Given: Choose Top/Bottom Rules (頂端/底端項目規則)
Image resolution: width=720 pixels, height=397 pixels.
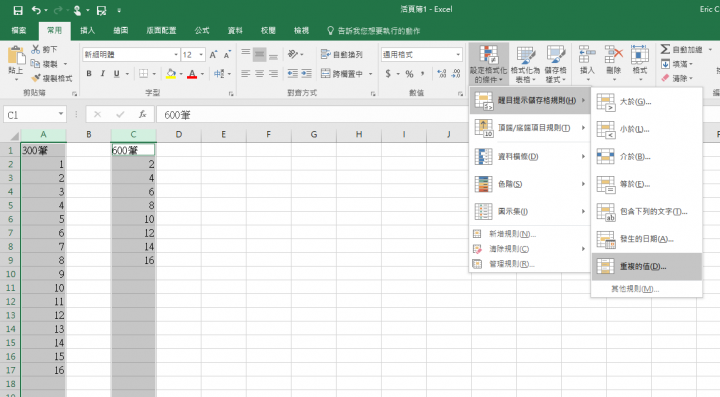Looking at the screenshot, I should 530,128.
